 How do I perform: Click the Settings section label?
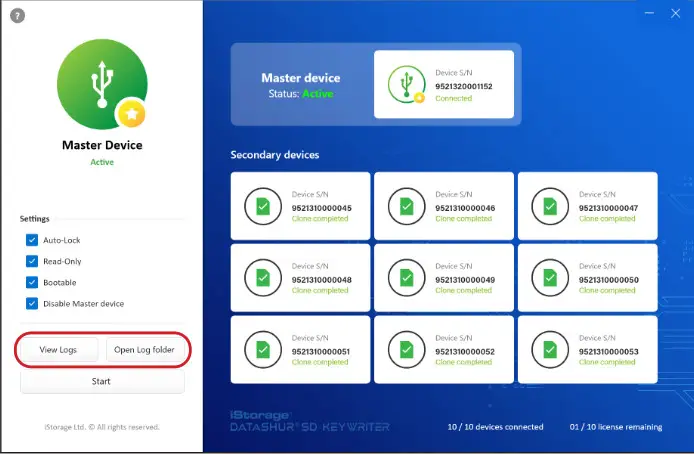35,219
